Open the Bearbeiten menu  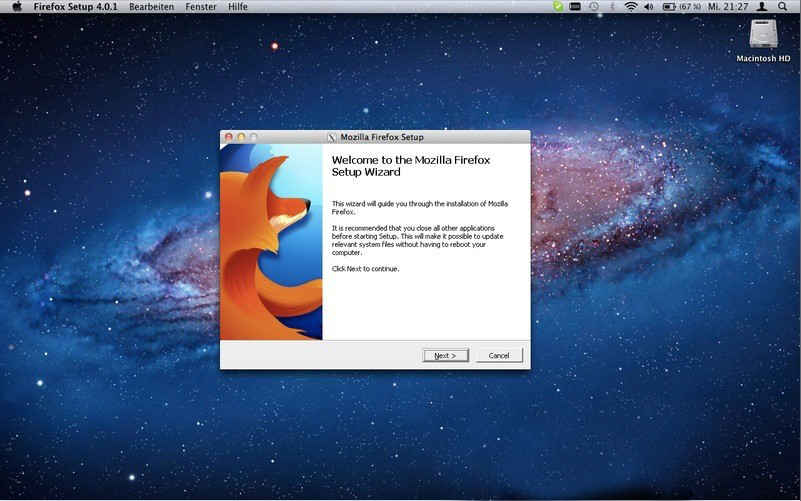(x=151, y=7)
